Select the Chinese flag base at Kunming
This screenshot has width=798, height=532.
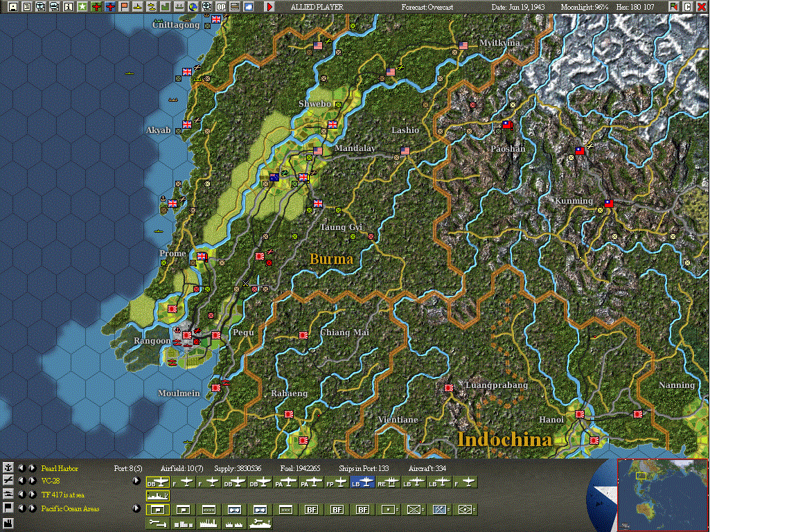tap(609, 203)
